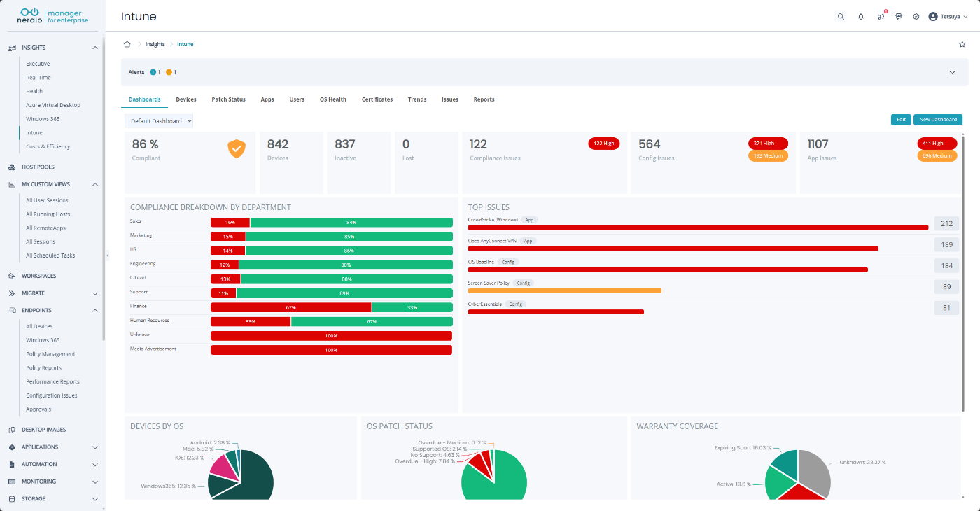Viewport: 980px width, 511px height.
Task: Open the search icon in top bar
Action: click(x=841, y=16)
